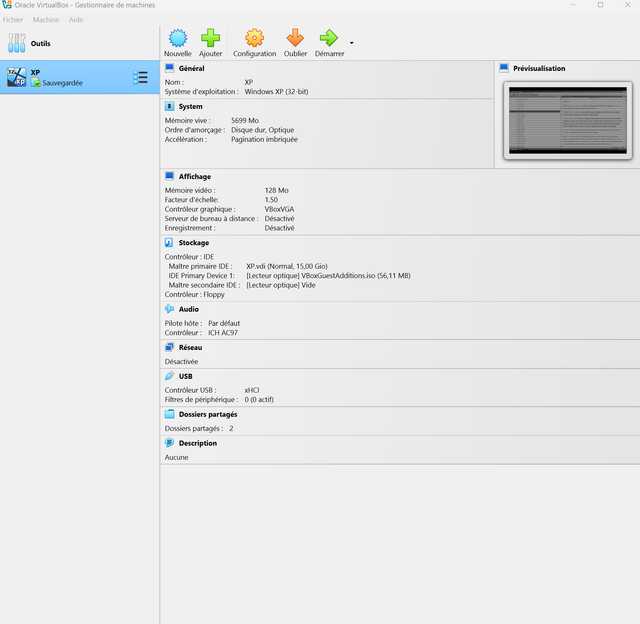Click the Affichage monitor icon
Viewport: 640px width, 624px height.
tap(169, 176)
